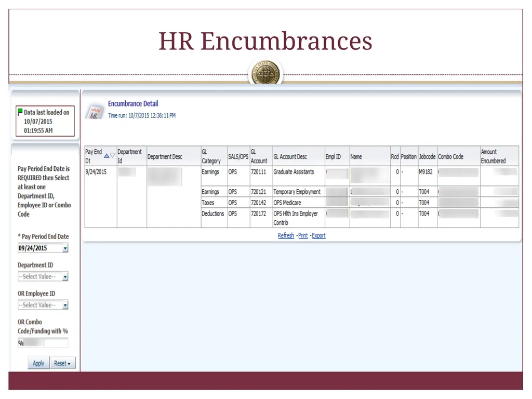Viewport: 532px width, 399px height.
Task: Focus the Combo Code/Funding input field
Action: 43,343
